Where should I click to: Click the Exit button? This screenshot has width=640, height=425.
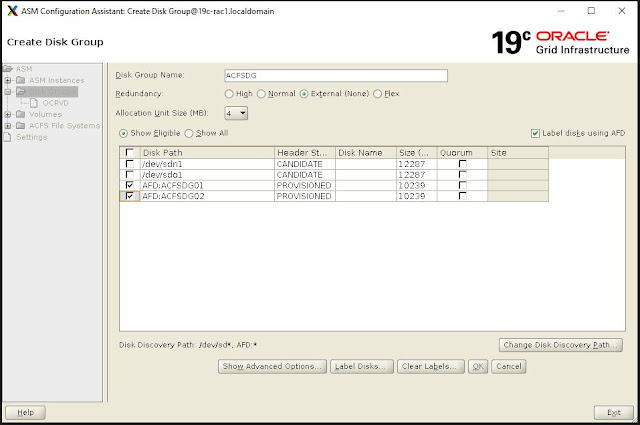(x=613, y=412)
